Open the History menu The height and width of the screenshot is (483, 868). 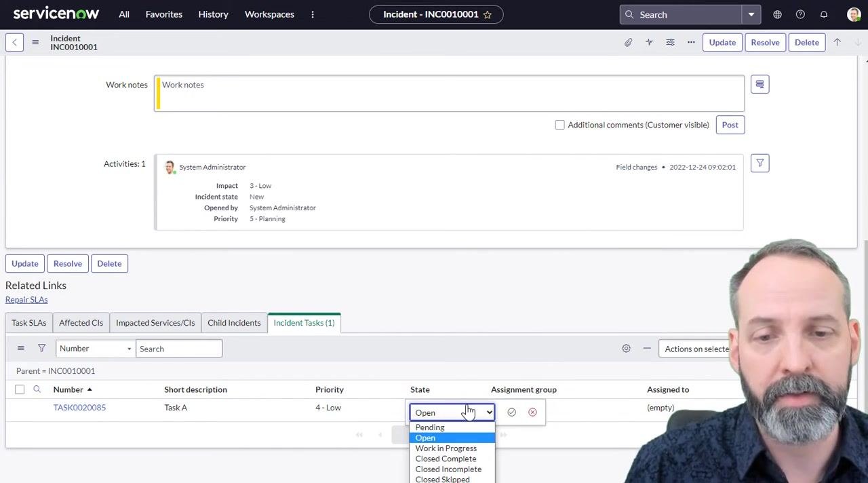[x=213, y=14]
